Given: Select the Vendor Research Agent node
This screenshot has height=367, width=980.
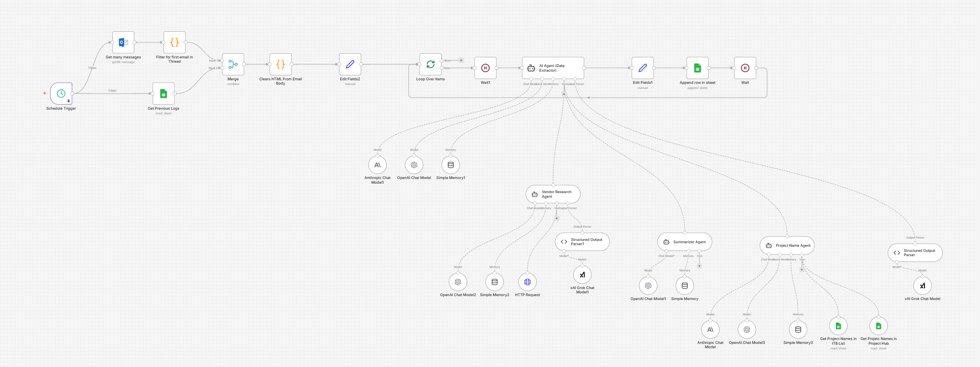Looking at the screenshot, I should 552,194.
